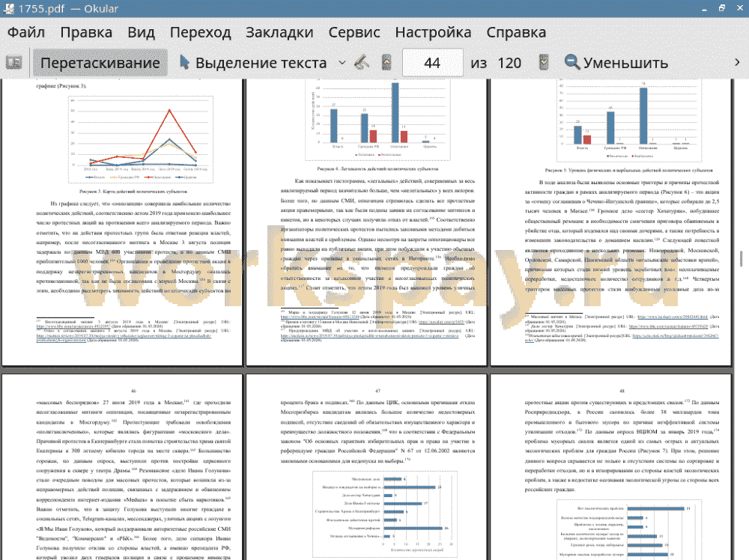
Task: Open the Вид menu
Action: click(x=141, y=32)
